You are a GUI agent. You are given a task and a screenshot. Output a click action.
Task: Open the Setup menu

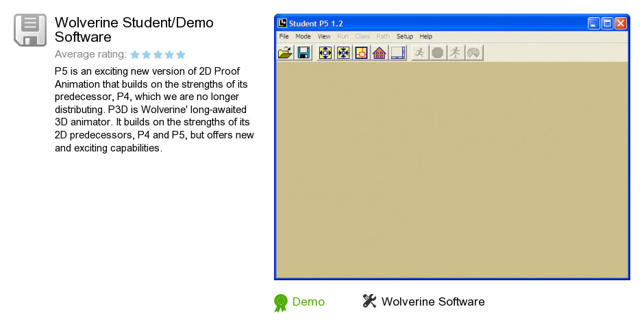point(404,36)
